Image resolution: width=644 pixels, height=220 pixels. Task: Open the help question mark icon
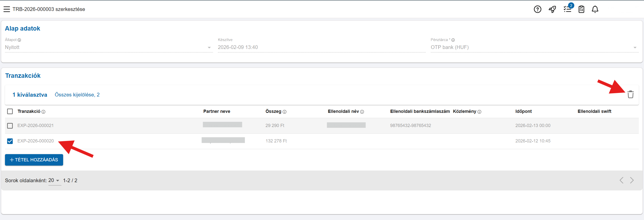[x=537, y=9]
